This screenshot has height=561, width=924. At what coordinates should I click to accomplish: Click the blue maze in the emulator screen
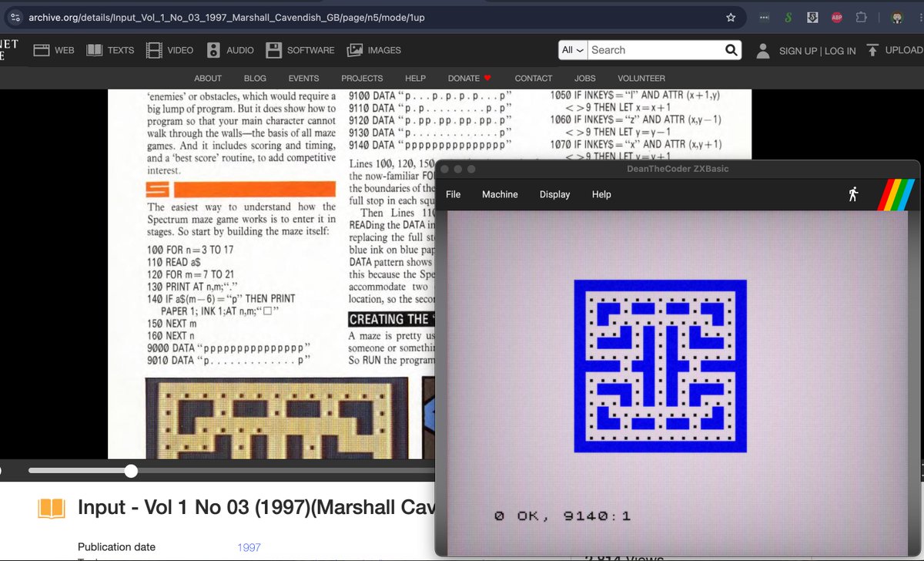tap(660, 365)
